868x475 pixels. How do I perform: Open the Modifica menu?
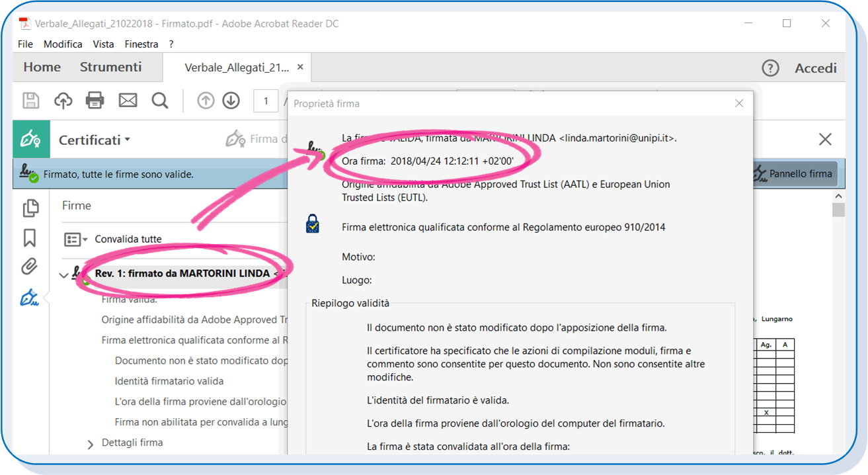click(63, 44)
